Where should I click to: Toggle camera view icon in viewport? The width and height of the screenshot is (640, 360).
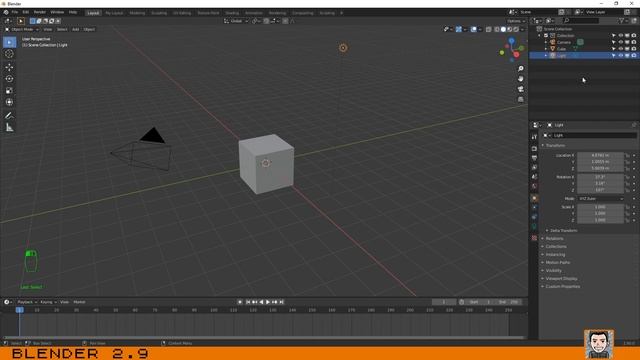520,89
